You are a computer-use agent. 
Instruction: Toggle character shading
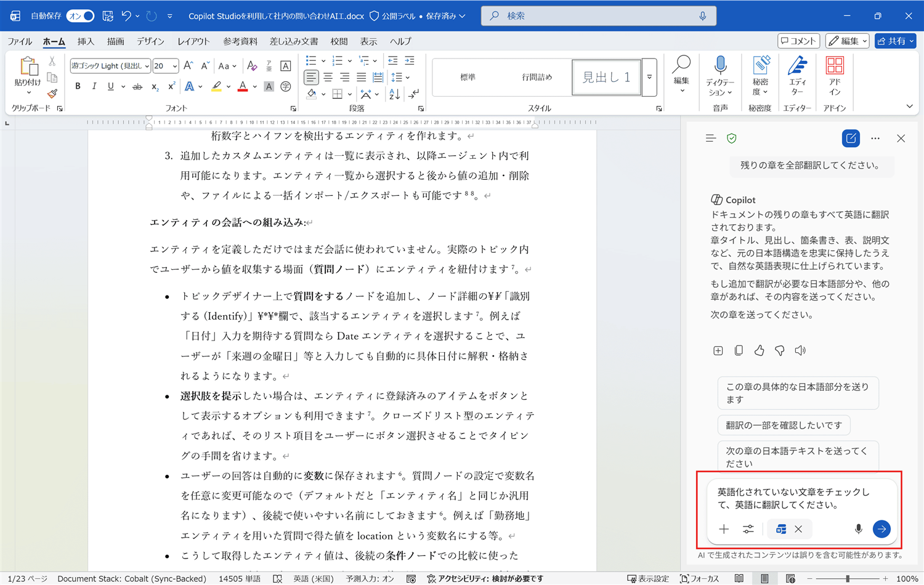point(269,87)
